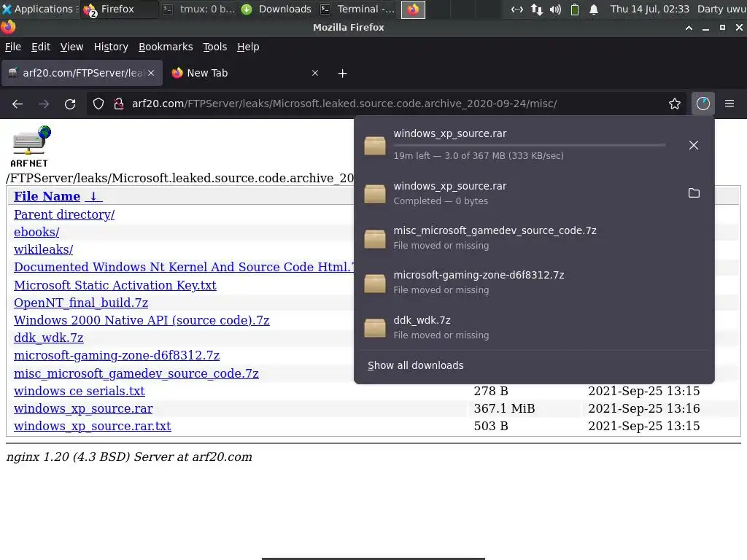Close the arf20.com tab
The image size is (747, 560).
click(151, 73)
